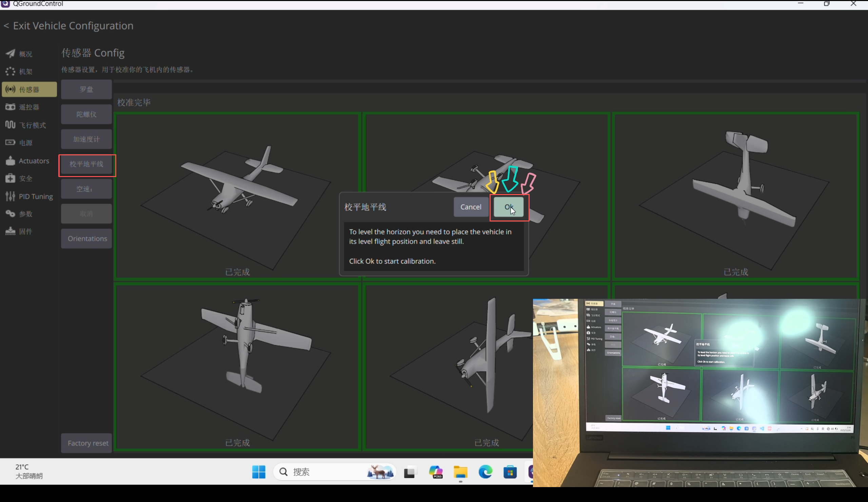Open the PID Tuning page

coord(29,196)
